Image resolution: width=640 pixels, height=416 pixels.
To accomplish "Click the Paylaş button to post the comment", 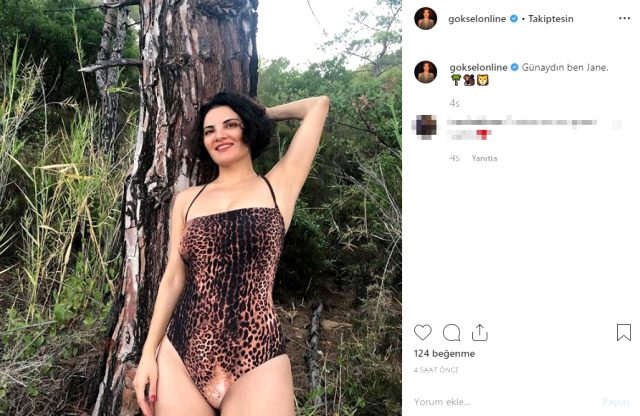I will (x=616, y=402).
